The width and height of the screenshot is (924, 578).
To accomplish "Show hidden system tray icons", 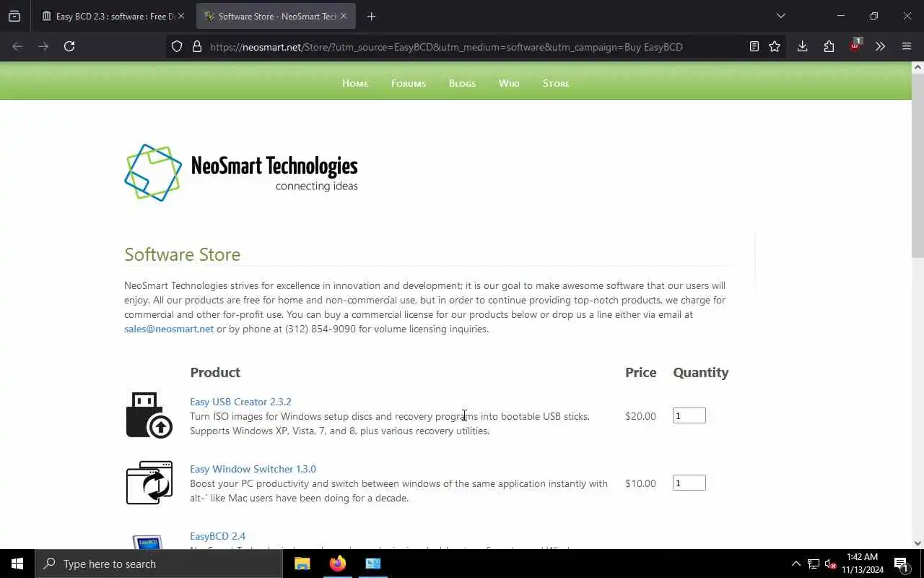I will (796, 564).
